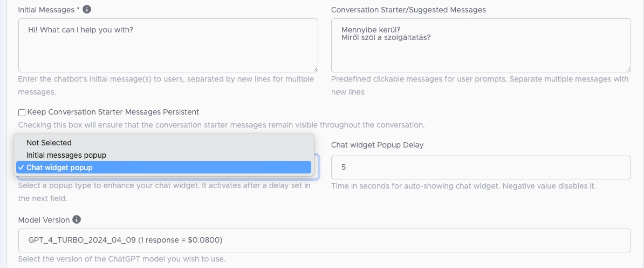The image size is (644, 268).
Task: Click the "Initial Messages" field label
Action: (x=45, y=10)
